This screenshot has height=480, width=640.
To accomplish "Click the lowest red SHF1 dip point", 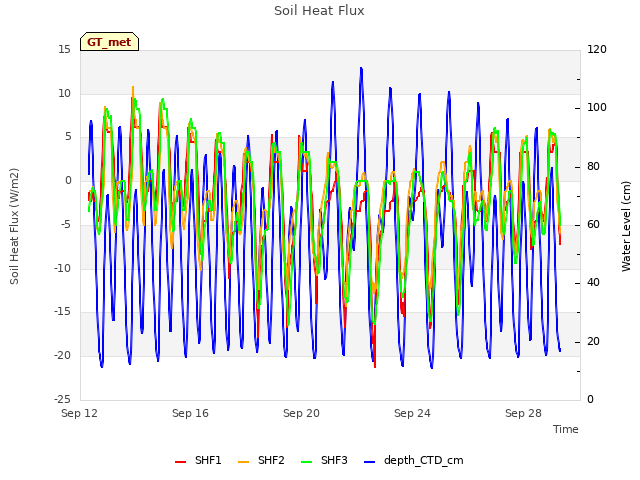I will [x=375, y=366].
